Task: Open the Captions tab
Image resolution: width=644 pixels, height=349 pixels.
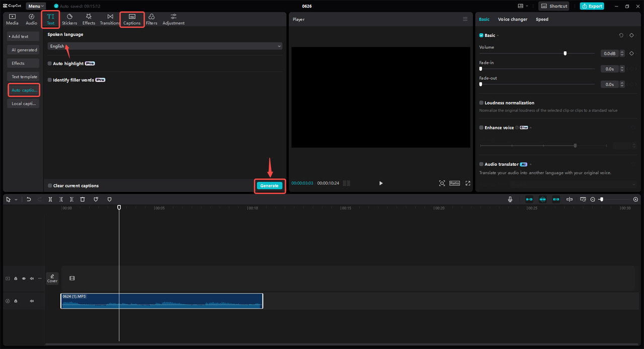Action: point(132,20)
